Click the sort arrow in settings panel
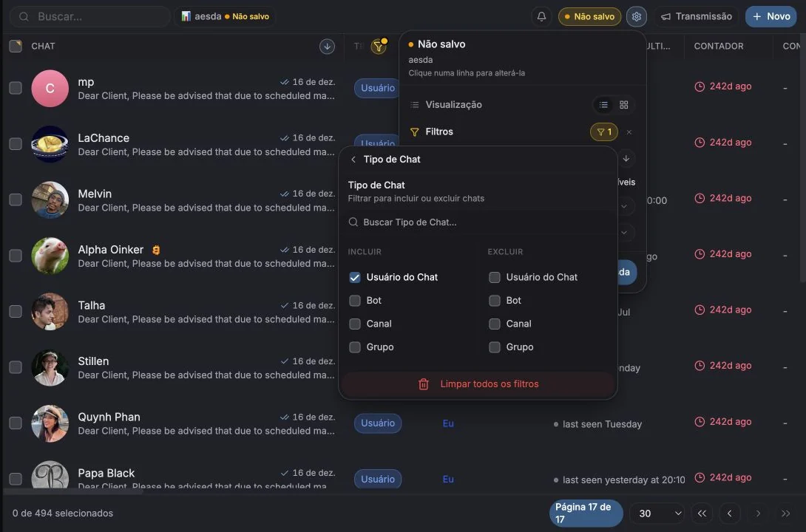The width and height of the screenshot is (806, 532). tap(626, 159)
